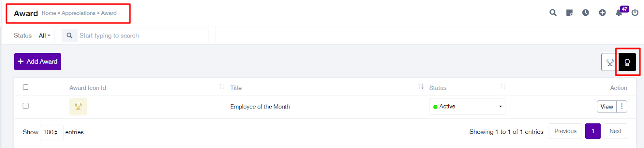The image size is (644, 148).
Task: Click the Add Award button
Action: pyautogui.click(x=37, y=62)
